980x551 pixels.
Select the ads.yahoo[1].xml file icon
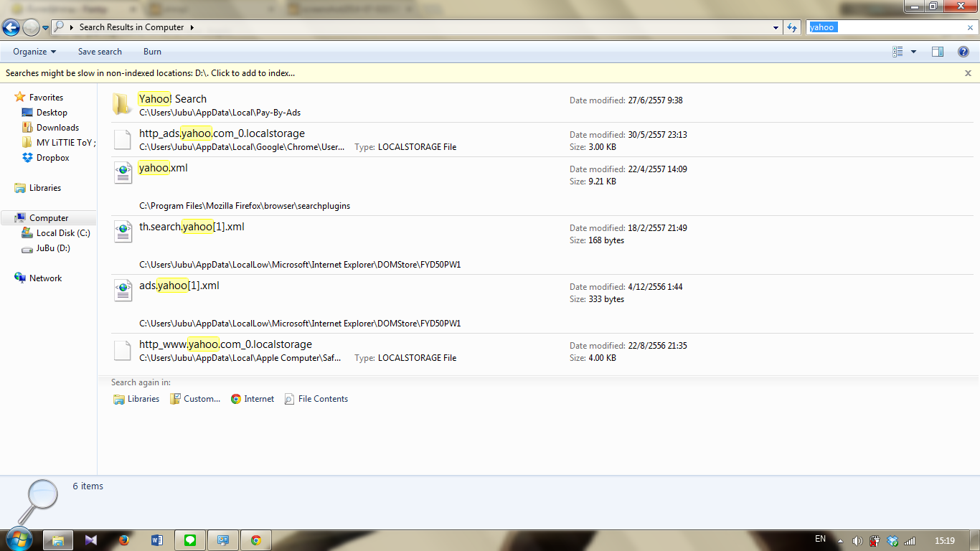pyautogui.click(x=123, y=291)
